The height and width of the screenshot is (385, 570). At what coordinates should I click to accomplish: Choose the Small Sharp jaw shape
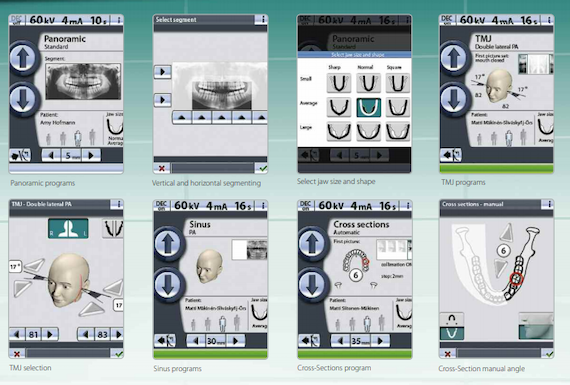pyautogui.click(x=339, y=83)
